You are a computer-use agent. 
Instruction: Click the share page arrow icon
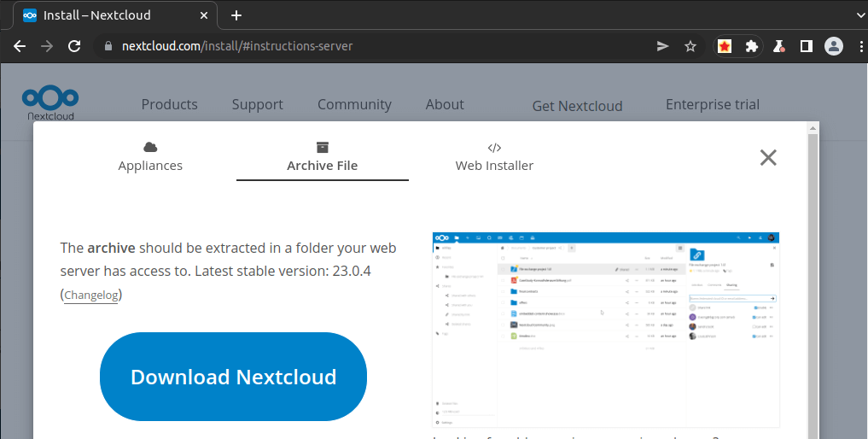pyautogui.click(x=662, y=46)
